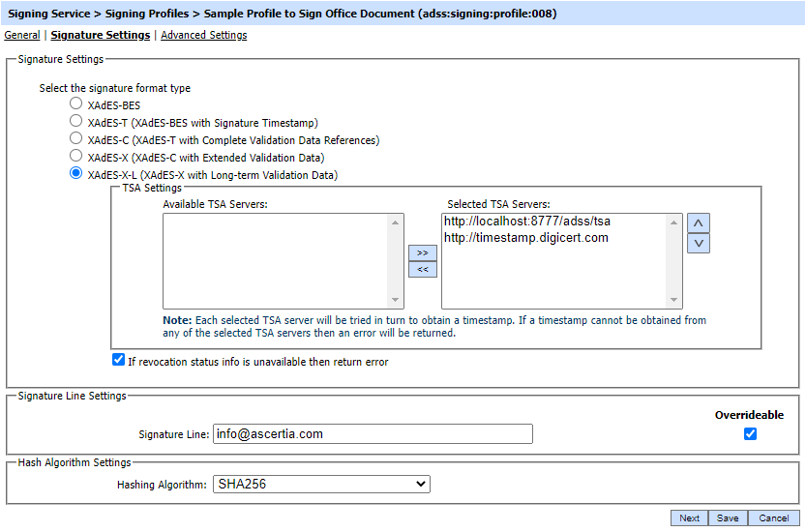This screenshot has height=532, width=806.
Task: Uncheck the Overrideable checkbox
Action: click(x=750, y=433)
